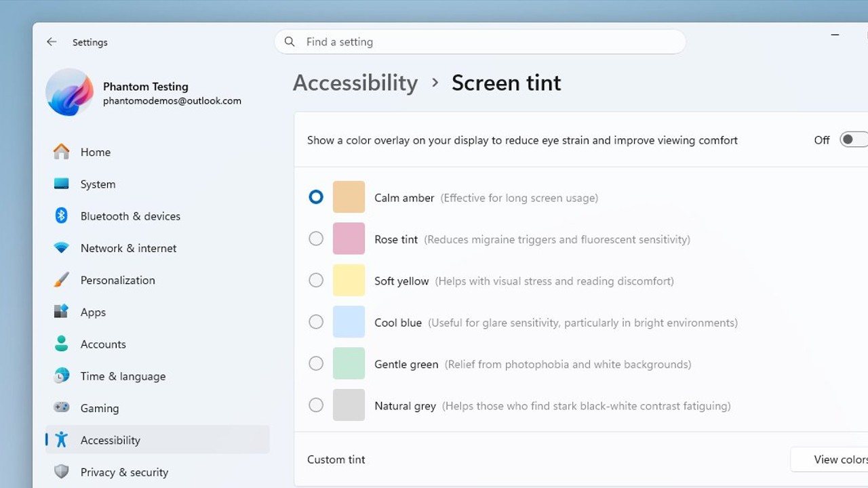Click the Accessibility breadcrumb link

[x=355, y=83]
